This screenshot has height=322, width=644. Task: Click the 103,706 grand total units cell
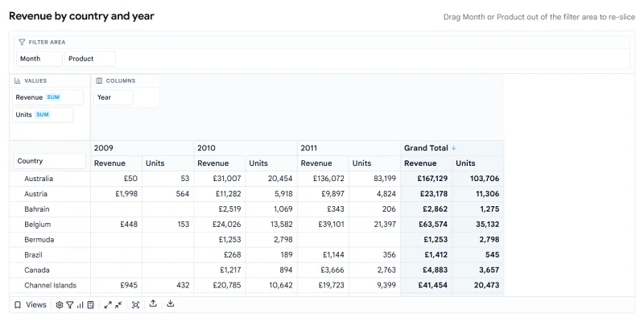478,179
